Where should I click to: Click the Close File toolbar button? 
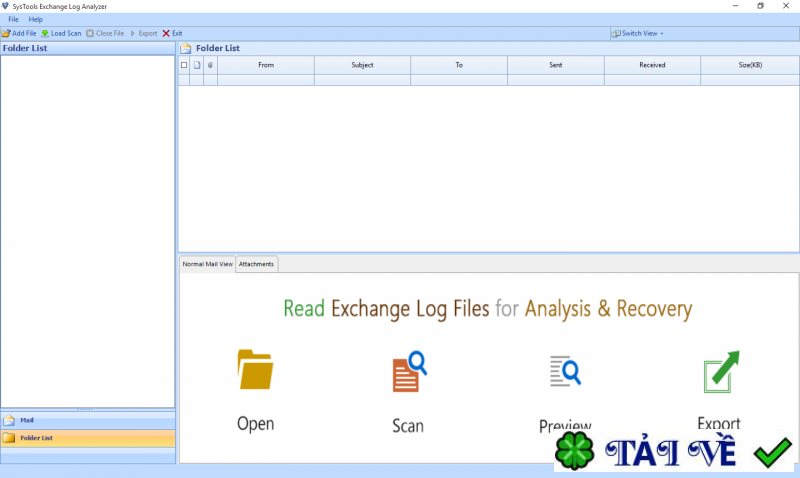(105, 33)
